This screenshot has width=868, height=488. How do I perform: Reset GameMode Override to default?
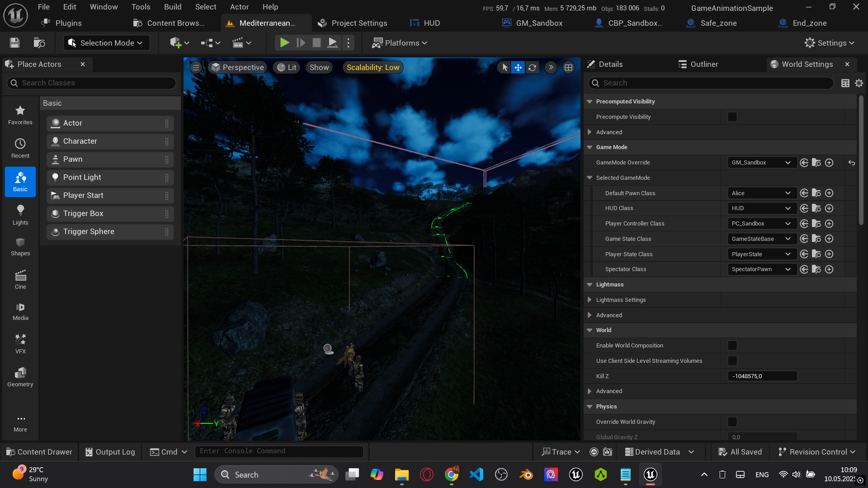852,163
